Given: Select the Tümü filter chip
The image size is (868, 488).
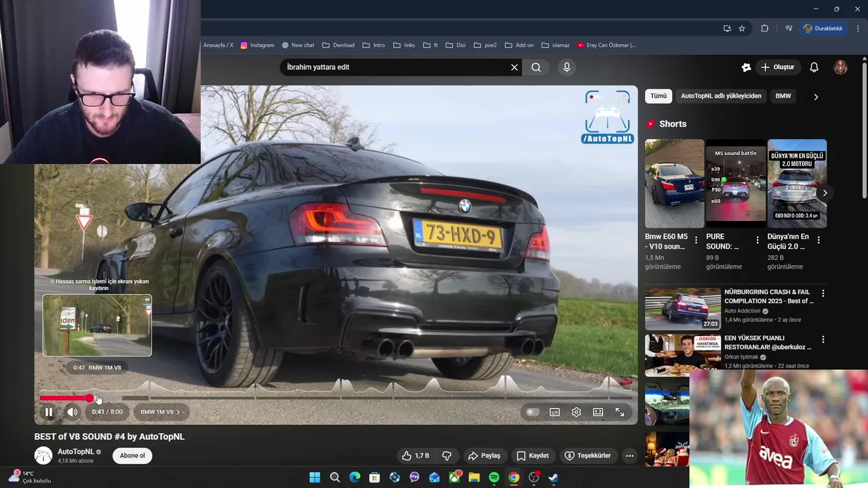Looking at the screenshot, I should 658,96.
